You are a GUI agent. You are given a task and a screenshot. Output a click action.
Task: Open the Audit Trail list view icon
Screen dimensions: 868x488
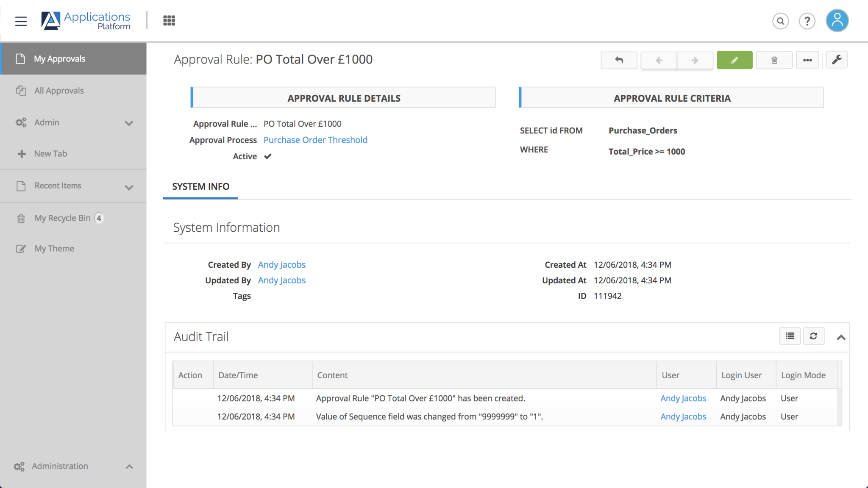[790, 336]
